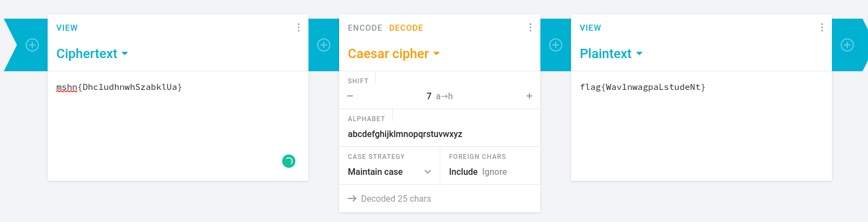Viewport: 868px width, 222px height.
Task: Click the green Grammarly icon in Ciphertext box
Action: [x=289, y=161]
